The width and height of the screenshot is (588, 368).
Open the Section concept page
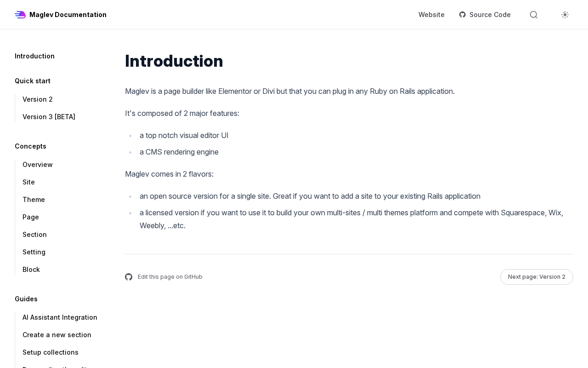click(34, 235)
